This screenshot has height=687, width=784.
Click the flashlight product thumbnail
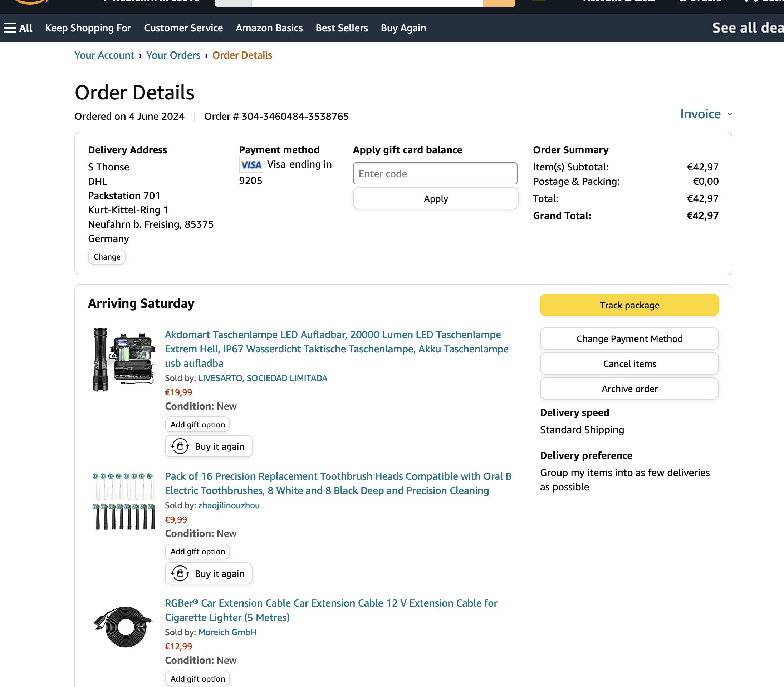[x=123, y=360]
